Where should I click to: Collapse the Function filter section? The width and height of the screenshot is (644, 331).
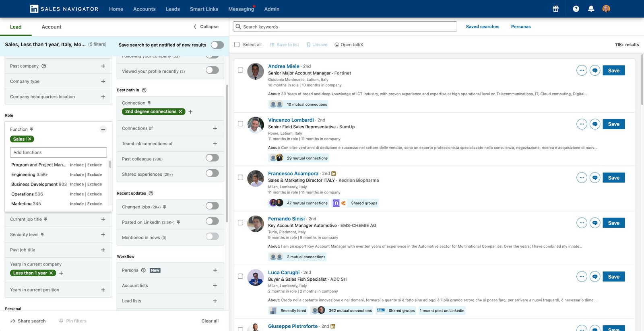tap(103, 130)
